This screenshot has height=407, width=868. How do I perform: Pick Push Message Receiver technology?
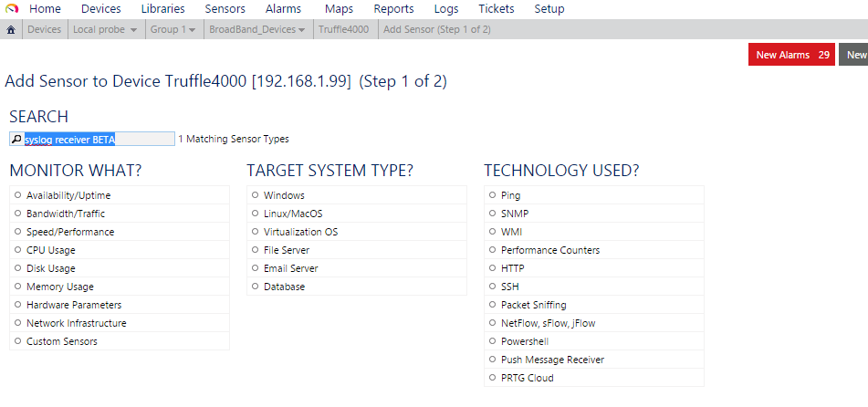tap(594, 360)
